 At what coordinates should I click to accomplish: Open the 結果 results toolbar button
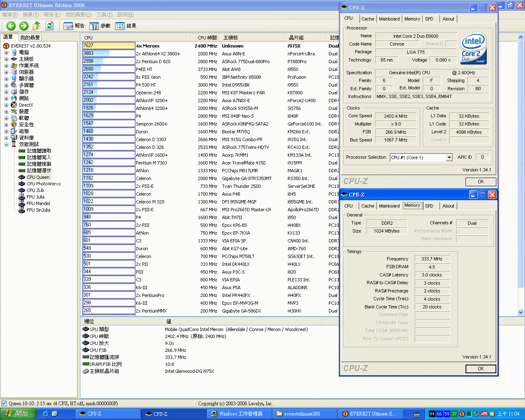[126, 26]
